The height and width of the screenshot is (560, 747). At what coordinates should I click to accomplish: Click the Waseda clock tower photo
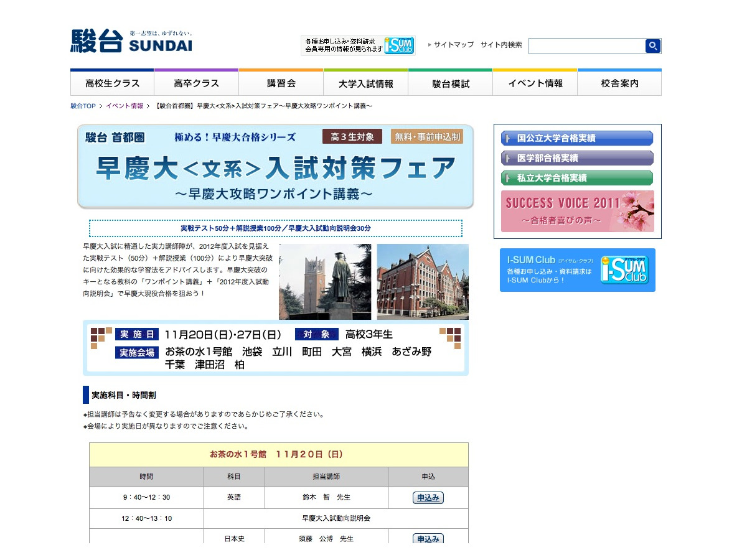tap(325, 282)
